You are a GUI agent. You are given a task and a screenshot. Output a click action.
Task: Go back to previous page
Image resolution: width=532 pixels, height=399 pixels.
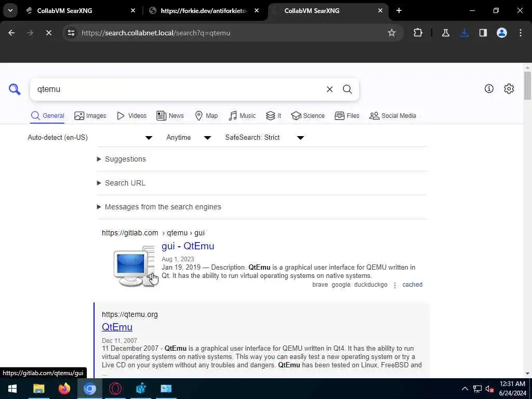coord(11,33)
